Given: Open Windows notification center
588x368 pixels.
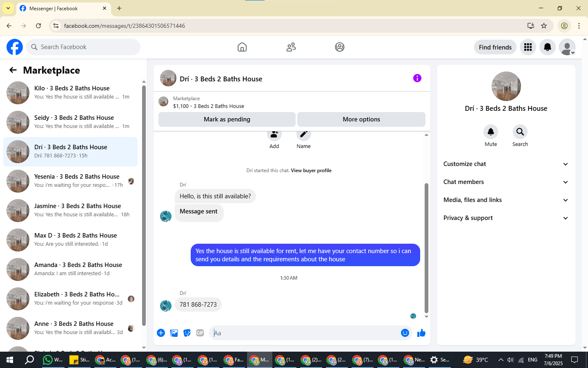Looking at the screenshot, I should tap(575, 360).
